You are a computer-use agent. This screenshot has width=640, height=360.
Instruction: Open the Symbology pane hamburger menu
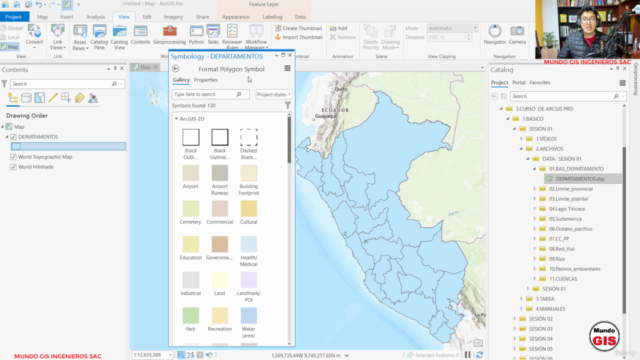pos(287,69)
